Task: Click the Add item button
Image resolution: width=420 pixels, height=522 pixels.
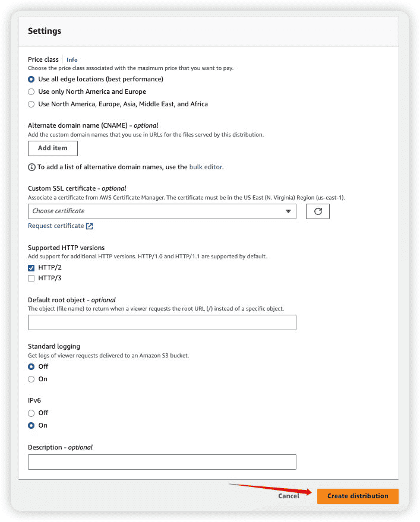Action: [x=53, y=148]
